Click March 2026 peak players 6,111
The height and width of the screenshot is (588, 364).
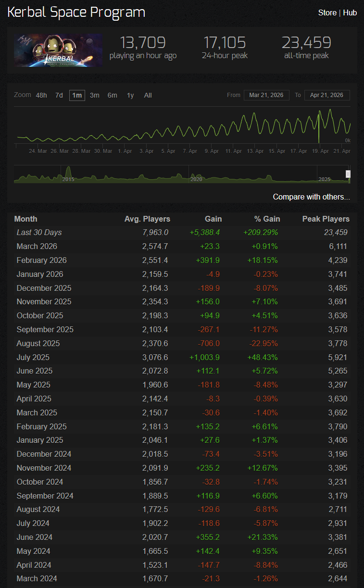[x=338, y=246]
